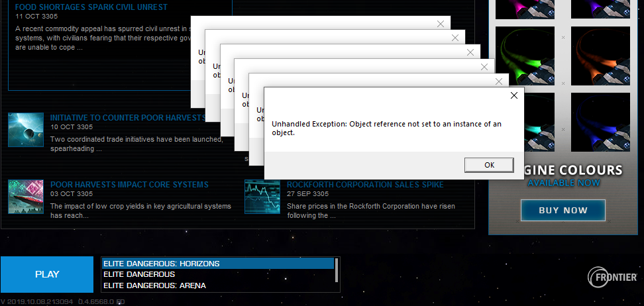Click the 'Available Now' engine colours text

point(564,182)
